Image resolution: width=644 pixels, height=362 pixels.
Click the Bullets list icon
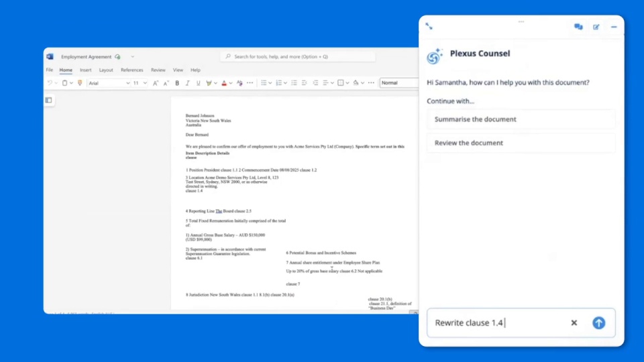coord(264,83)
